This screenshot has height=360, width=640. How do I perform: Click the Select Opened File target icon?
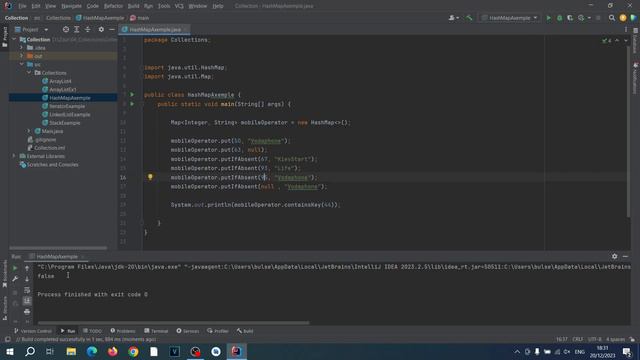pos(66,29)
